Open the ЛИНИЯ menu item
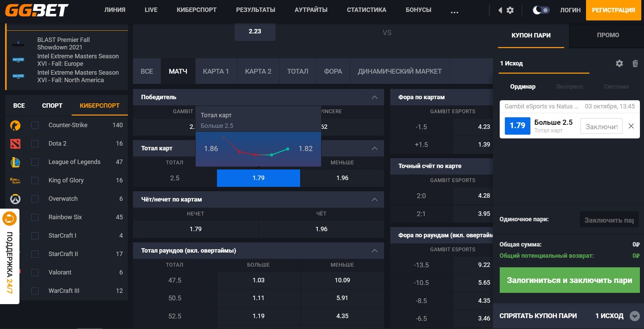This screenshot has height=329, width=644. (115, 10)
